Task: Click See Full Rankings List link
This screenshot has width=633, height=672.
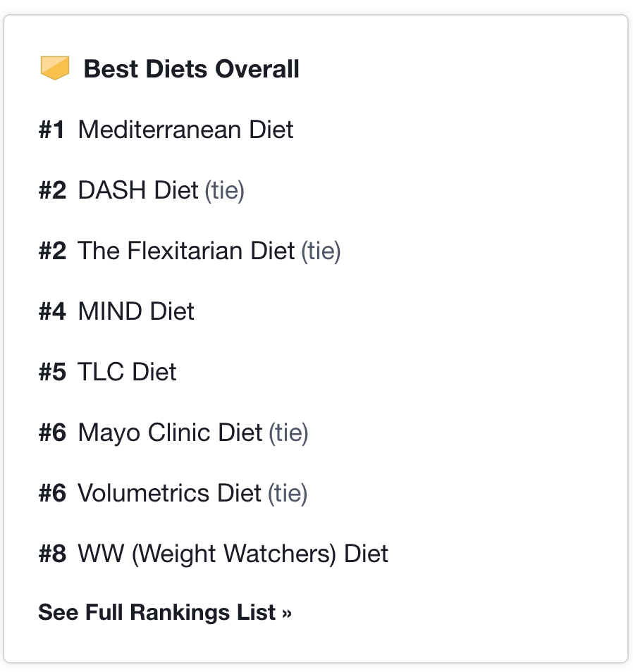Action: (x=165, y=612)
